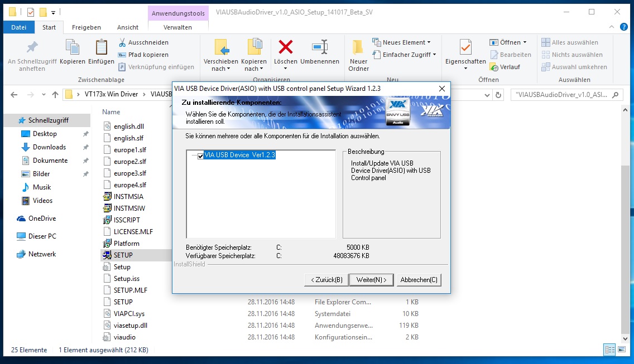Uncheck VIA USB Device Ver1.2.3 component

click(200, 156)
